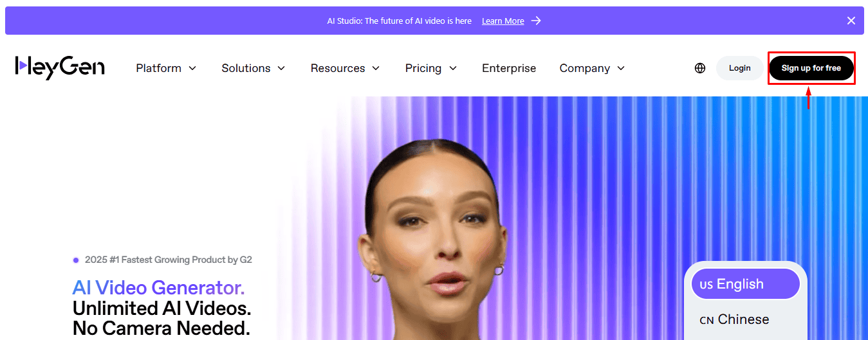Select the Chinese language option

pos(745,319)
